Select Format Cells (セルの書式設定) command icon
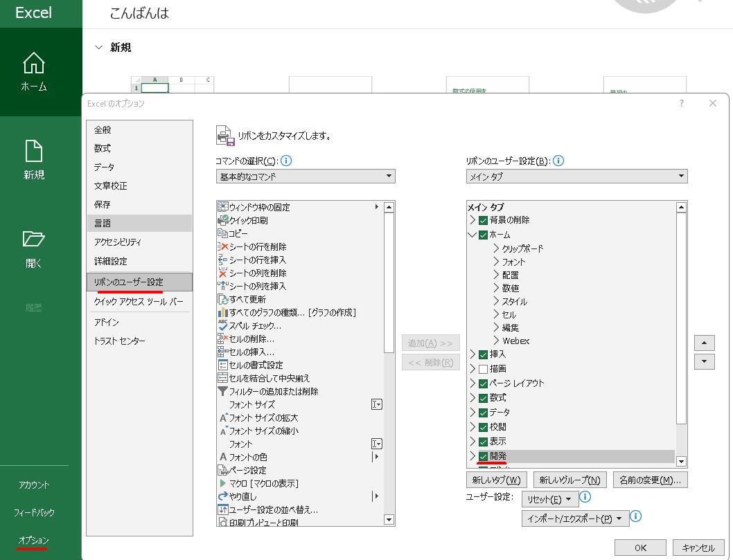733x560 pixels. click(223, 365)
